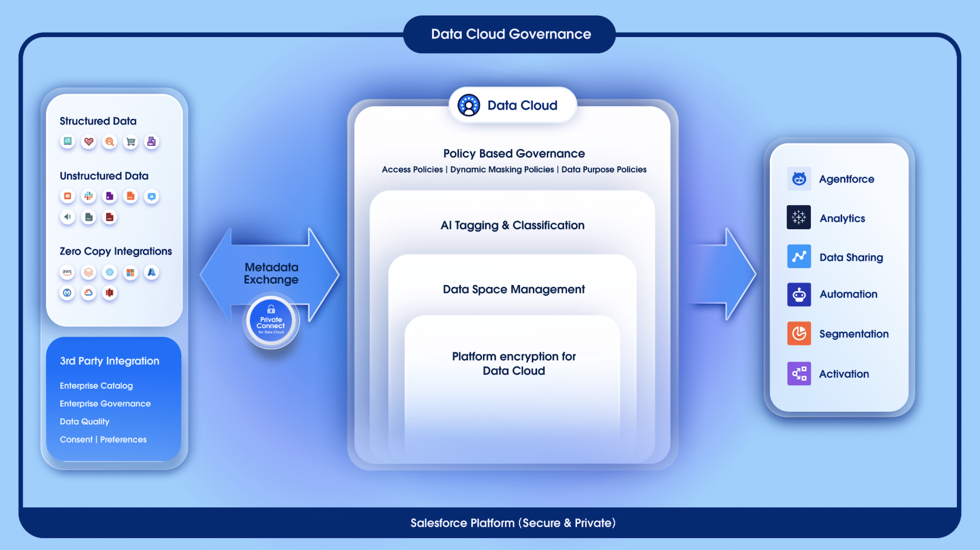This screenshot has width=980, height=550.
Task: Click the Segmentation orange pie icon
Action: point(799,334)
